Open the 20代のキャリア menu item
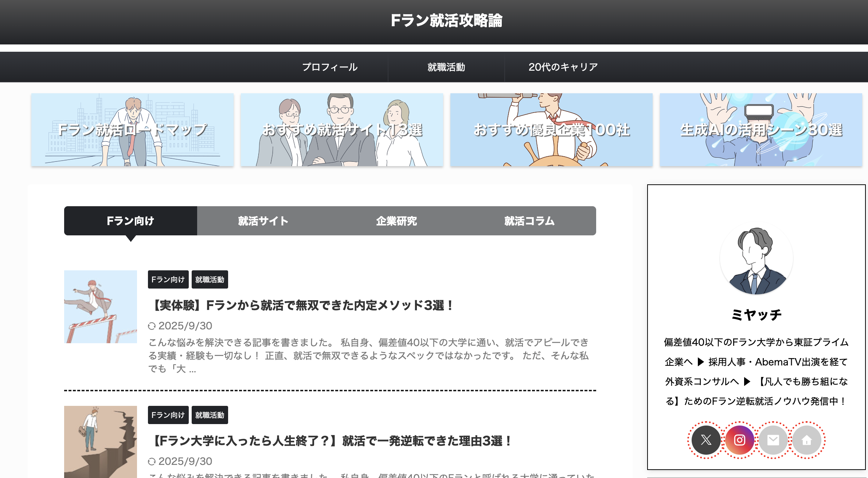The height and width of the screenshot is (478, 868). coord(563,67)
